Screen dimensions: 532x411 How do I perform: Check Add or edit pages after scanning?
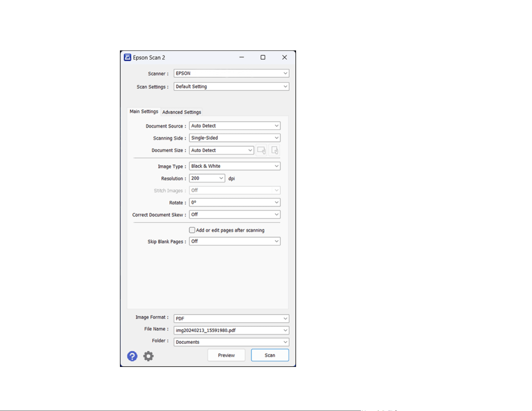pyautogui.click(x=192, y=230)
